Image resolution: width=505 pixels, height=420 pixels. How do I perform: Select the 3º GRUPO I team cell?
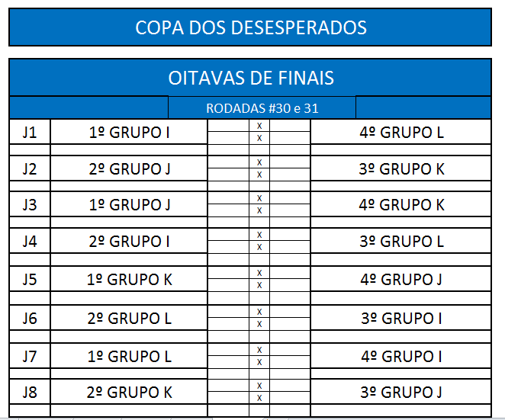(400, 318)
